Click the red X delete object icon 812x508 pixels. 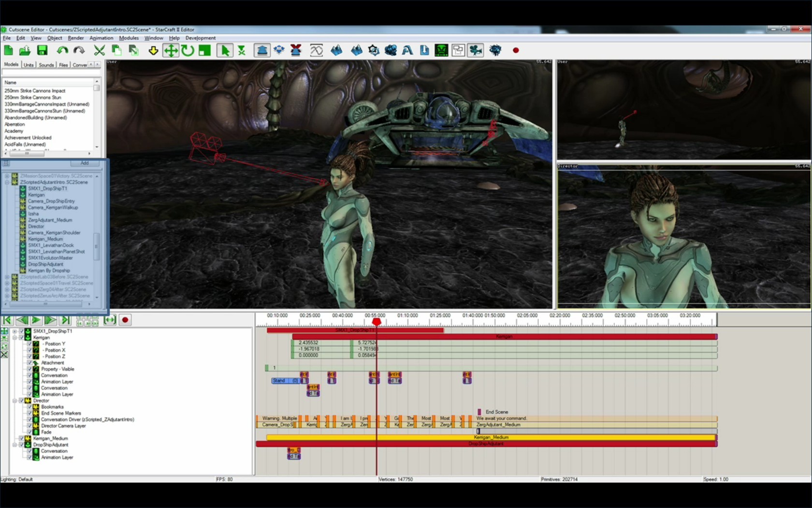pos(296,50)
